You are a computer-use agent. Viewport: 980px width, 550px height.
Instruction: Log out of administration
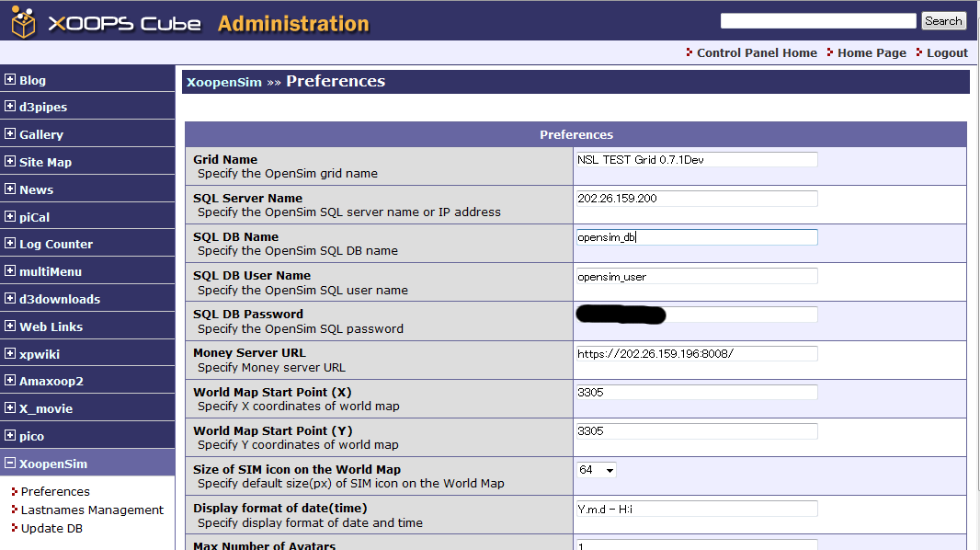coord(947,52)
